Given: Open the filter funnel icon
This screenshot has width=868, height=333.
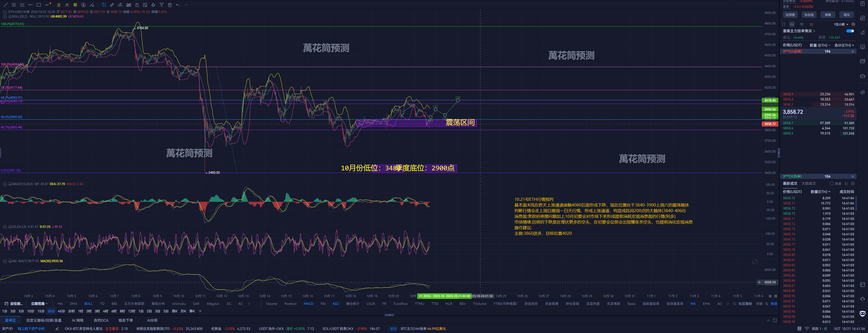Looking at the screenshot, I should point(161,5).
